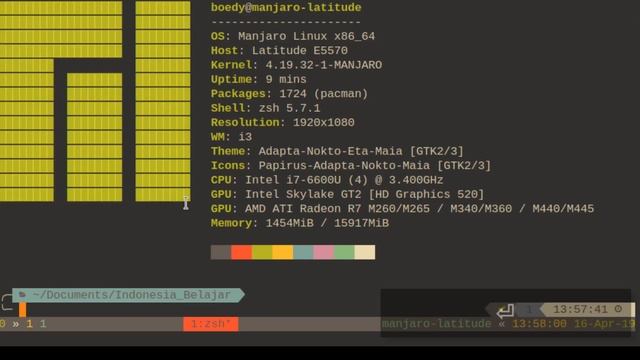
Task: Click the Resolution: 1920x1080 line
Action: tap(282, 122)
